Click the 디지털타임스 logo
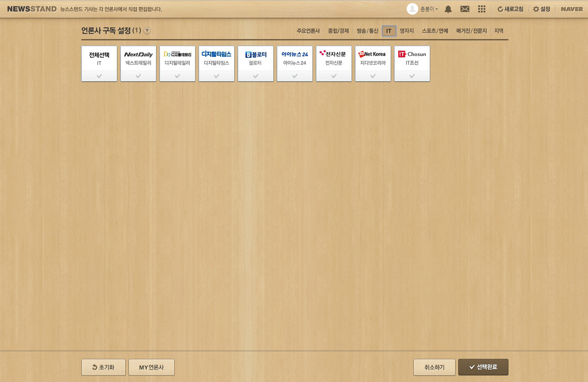 pos(216,54)
